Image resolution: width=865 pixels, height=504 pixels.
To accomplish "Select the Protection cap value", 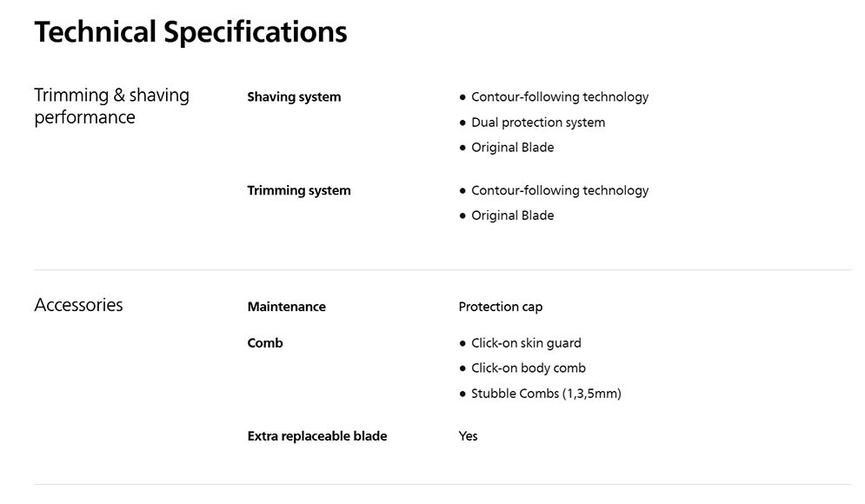I will click(x=501, y=307).
